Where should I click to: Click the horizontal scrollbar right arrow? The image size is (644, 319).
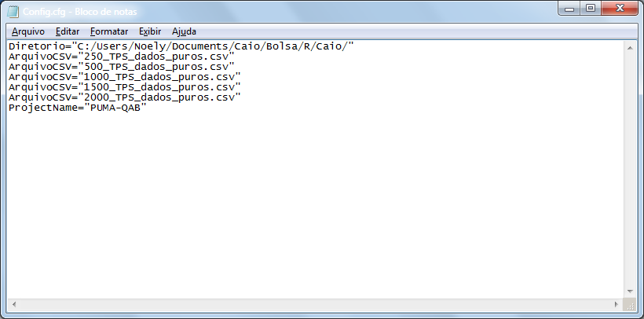617,305
